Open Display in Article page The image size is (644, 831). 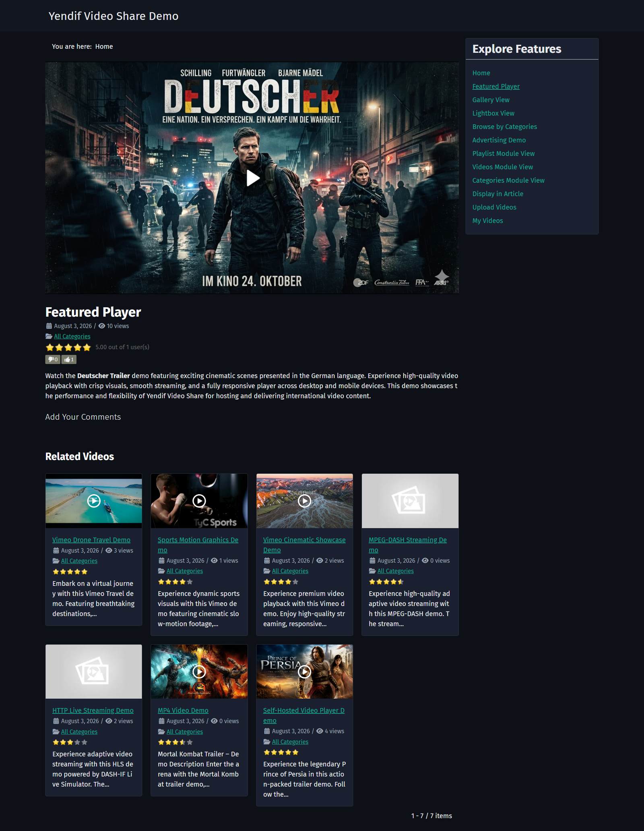pos(498,194)
